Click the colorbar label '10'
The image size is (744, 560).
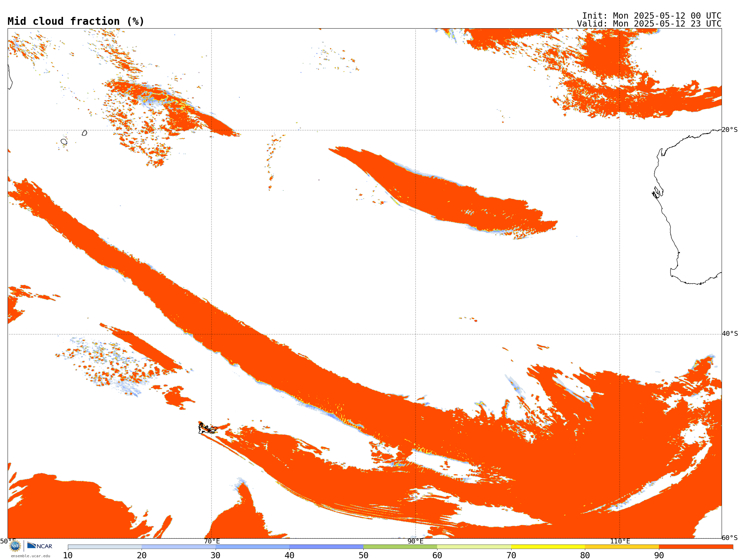68,556
